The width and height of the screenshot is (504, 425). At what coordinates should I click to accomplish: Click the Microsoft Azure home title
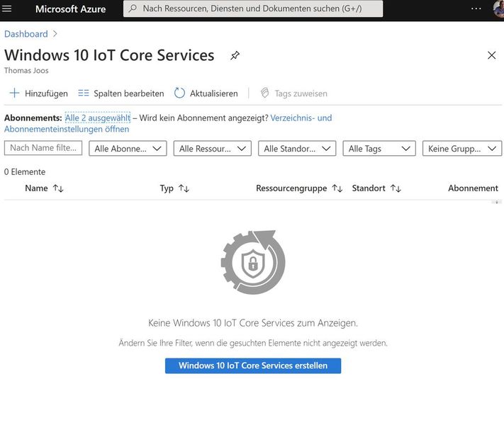[x=70, y=8]
